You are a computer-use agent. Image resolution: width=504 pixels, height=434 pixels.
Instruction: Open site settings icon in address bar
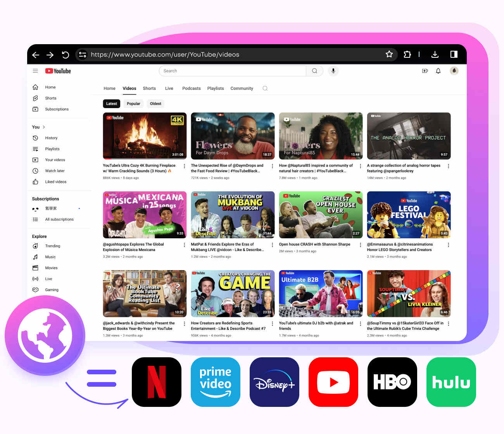point(83,55)
